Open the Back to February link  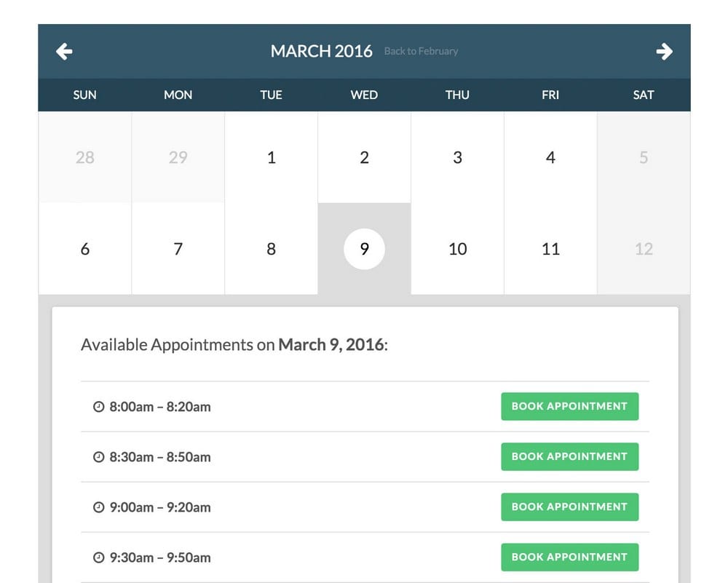pos(421,52)
